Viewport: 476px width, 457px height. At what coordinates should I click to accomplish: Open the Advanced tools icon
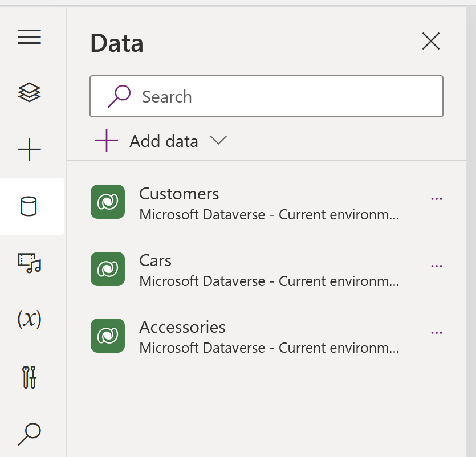(30, 377)
